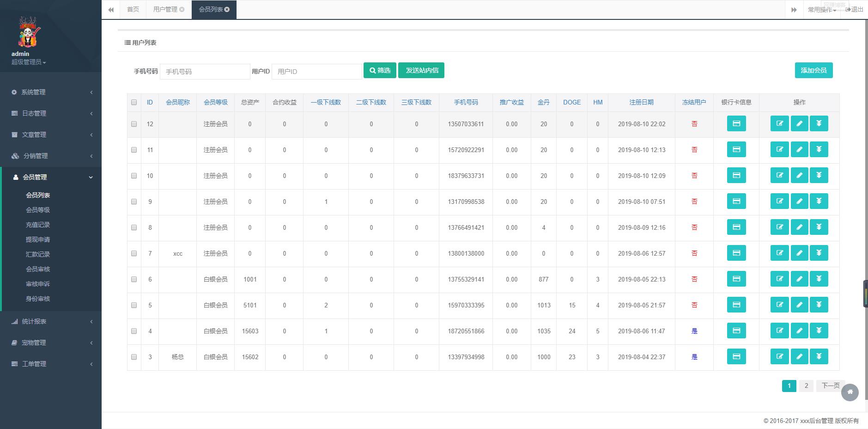Toggle the select-all checkbox in table header
Viewport: 868px width, 429px height.
(x=134, y=102)
